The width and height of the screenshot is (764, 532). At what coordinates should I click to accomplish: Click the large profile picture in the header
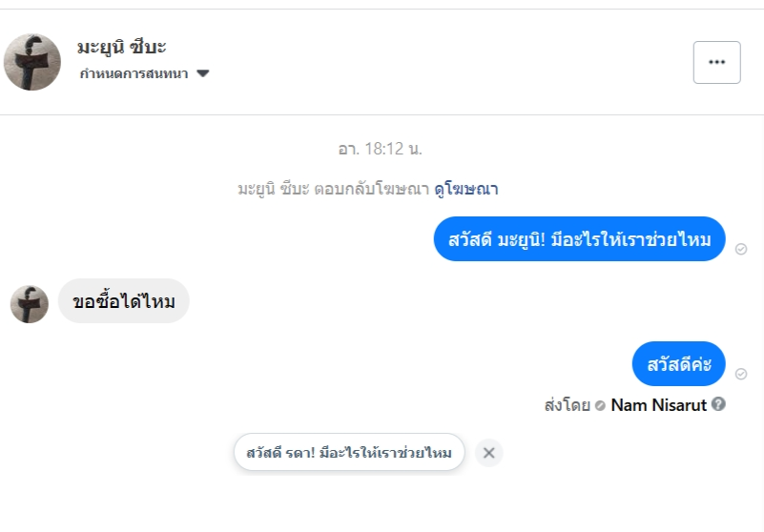click(32, 62)
